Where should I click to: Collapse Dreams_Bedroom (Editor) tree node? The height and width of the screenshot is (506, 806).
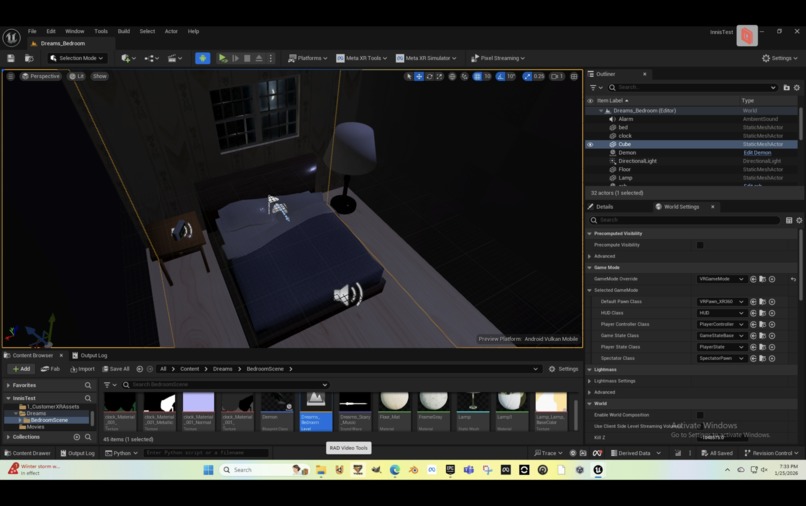[601, 111]
